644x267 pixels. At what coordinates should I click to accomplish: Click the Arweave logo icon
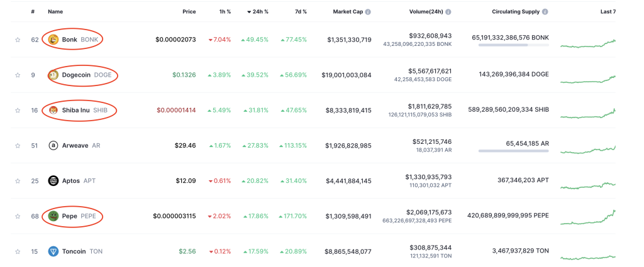[x=53, y=146]
